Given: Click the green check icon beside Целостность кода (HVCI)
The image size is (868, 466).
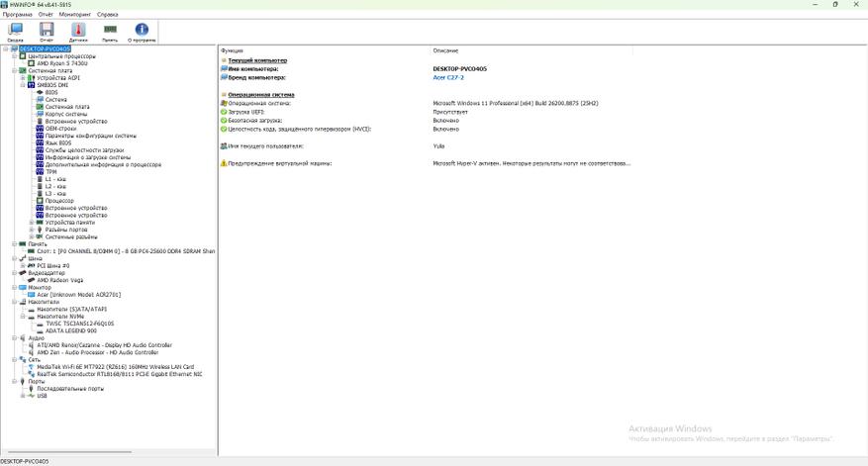Looking at the screenshot, I should click(224, 129).
